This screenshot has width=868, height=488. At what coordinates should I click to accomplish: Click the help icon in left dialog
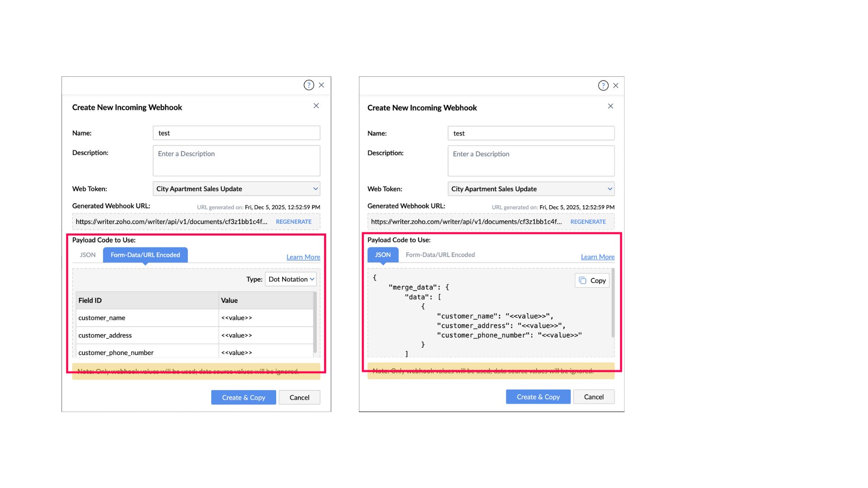pos(309,85)
